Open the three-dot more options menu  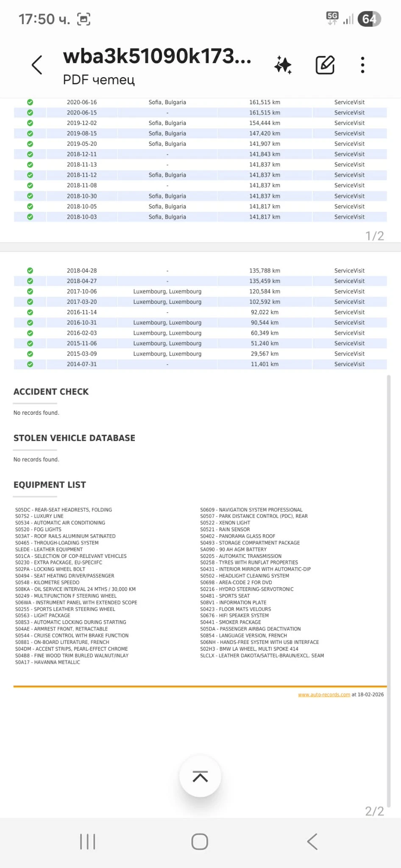[x=362, y=65]
